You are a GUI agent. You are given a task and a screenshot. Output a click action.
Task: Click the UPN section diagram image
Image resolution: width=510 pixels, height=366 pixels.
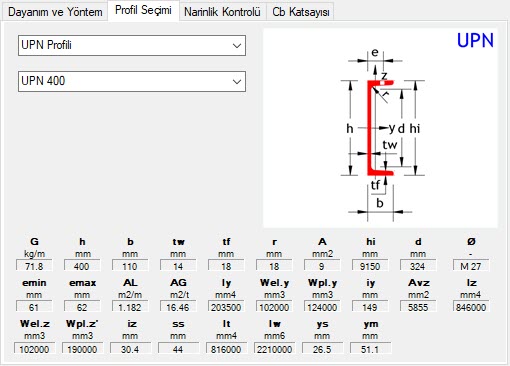(x=380, y=128)
